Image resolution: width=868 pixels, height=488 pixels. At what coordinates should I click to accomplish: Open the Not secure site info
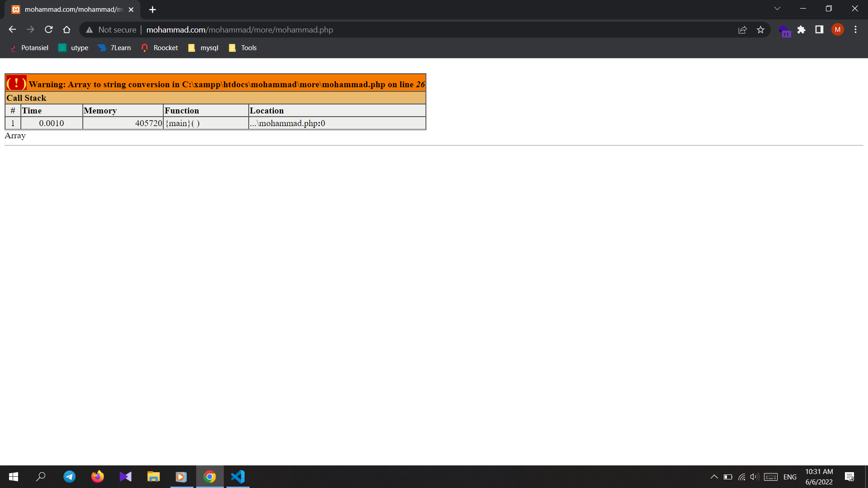(111, 30)
